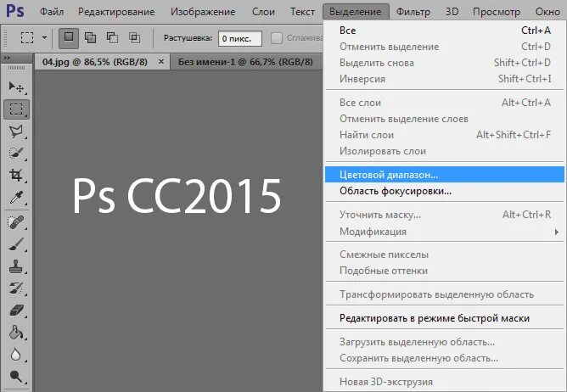The image size is (567, 392).
Task: Select the Paint Bucket tool
Action: click(16, 333)
